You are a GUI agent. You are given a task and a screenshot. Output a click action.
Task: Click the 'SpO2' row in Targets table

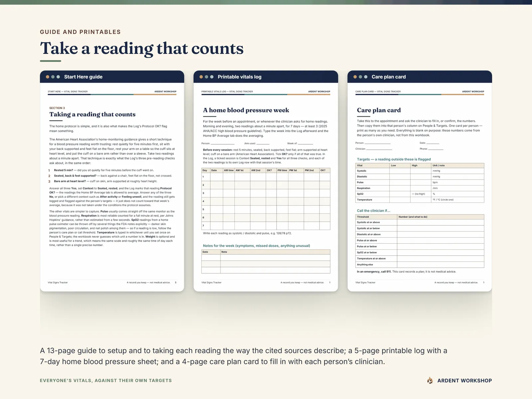[420, 194]
